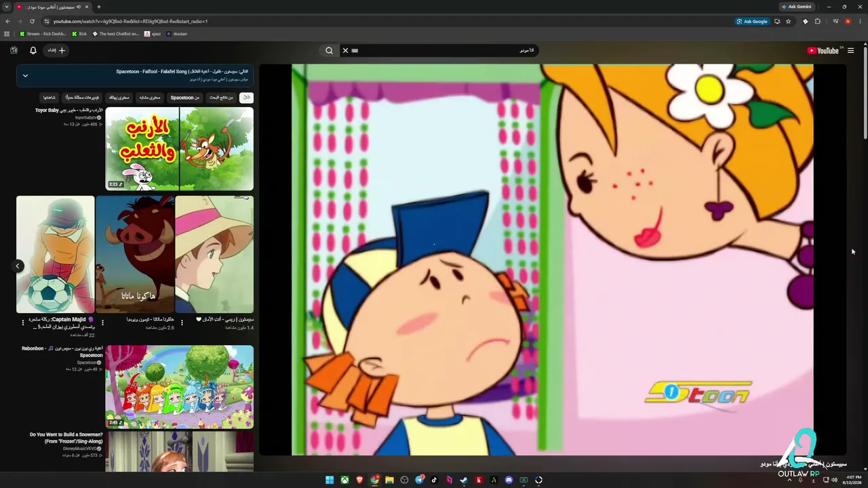This screenshot has height=488, width=868.
Task: Open the Windows Start menu
Action: coord(330,480)
